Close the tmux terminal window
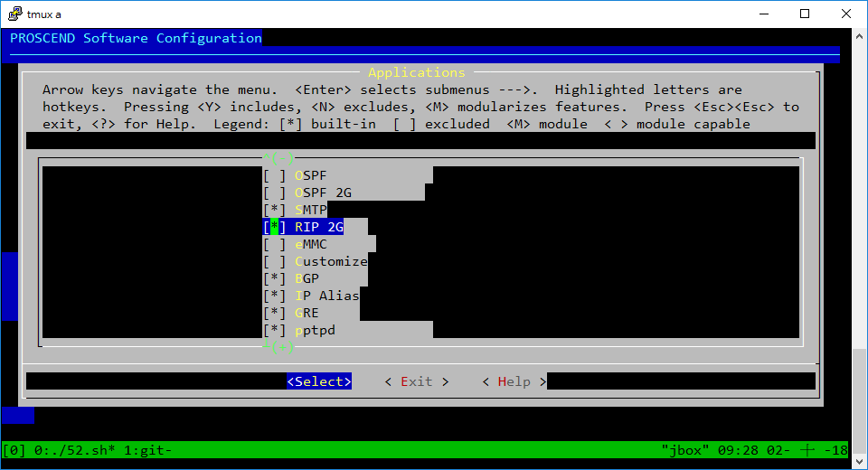This screenshot has height=470, width=868. click(846, 14)
